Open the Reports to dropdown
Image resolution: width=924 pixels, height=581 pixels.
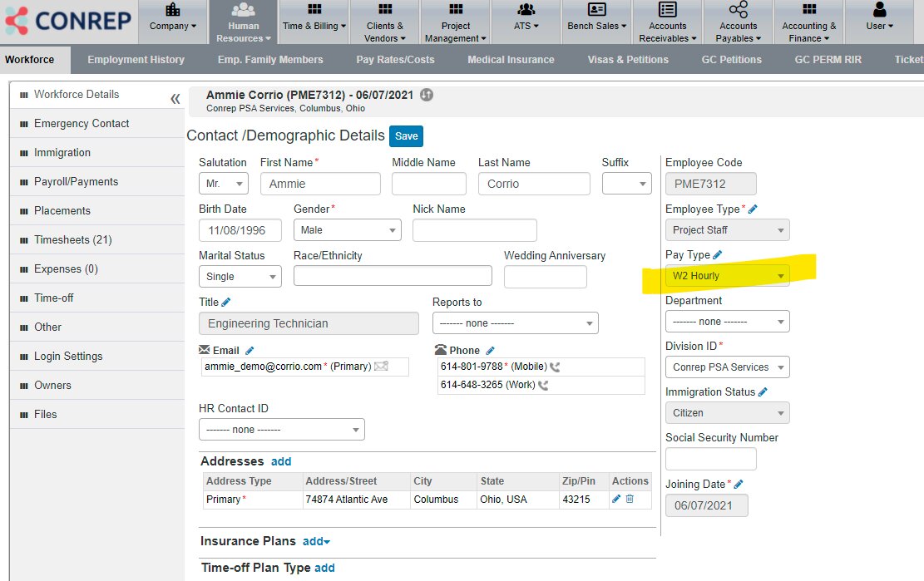515,323
